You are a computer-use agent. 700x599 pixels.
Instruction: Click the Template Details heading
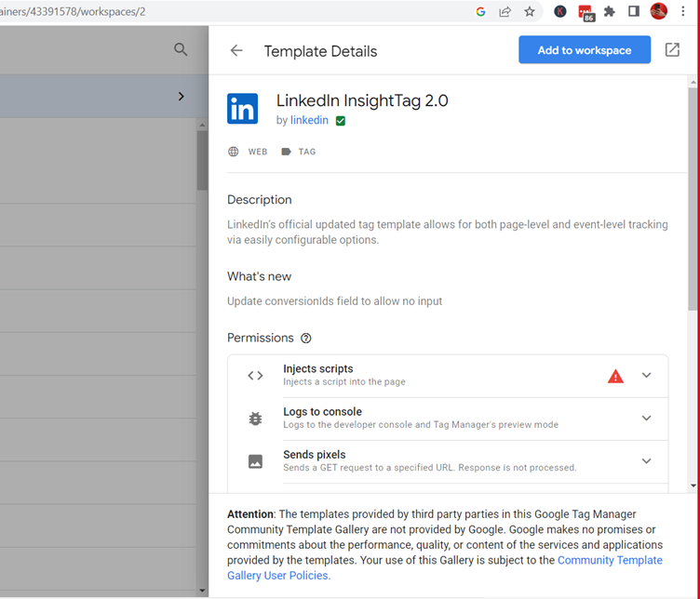tap(320, 51)
